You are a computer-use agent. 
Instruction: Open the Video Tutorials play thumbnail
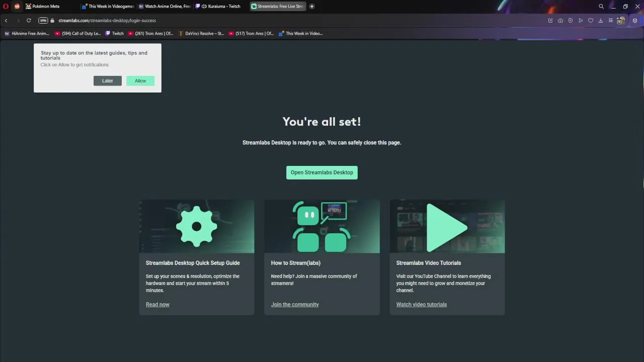(447, 226)
